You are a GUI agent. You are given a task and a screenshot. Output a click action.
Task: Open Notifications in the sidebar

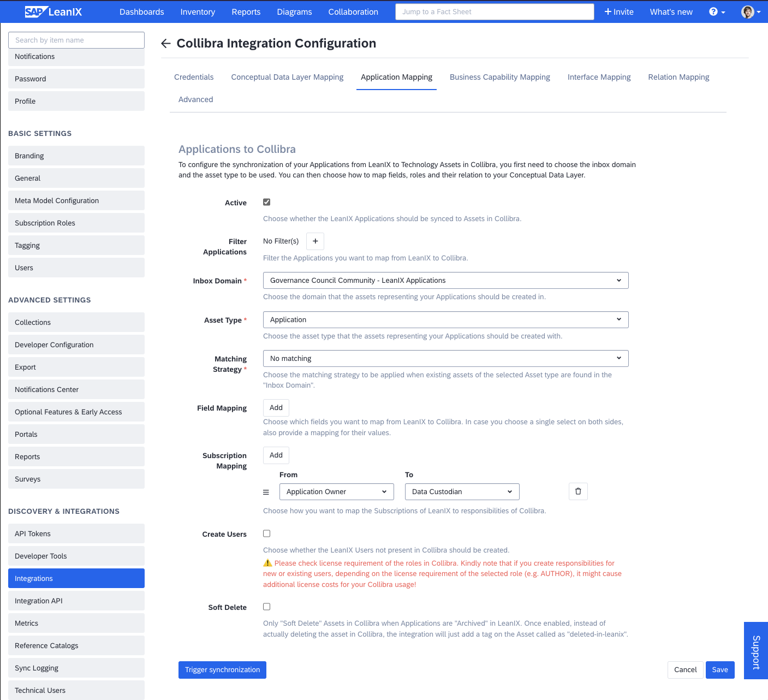click(x=76, y=57)
